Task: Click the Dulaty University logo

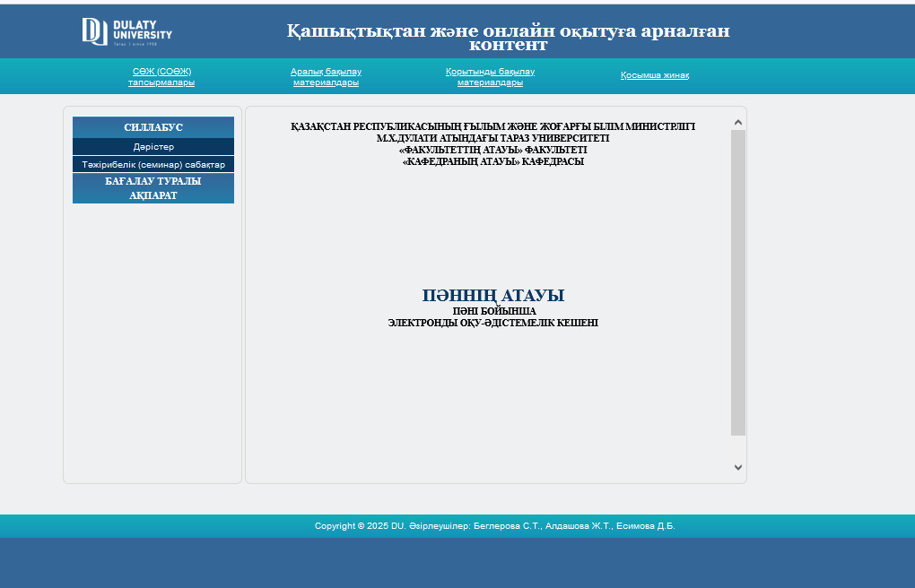Action: pyautogui.click(x=126, y=31)
